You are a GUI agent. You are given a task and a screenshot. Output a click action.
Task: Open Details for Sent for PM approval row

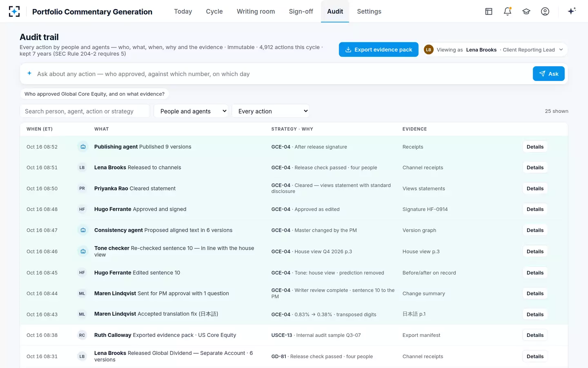click(535, 294)
